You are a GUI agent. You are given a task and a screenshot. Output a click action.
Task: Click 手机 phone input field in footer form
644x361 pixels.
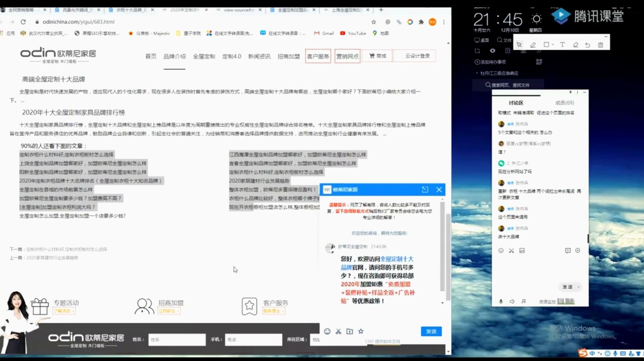(253, 339)
